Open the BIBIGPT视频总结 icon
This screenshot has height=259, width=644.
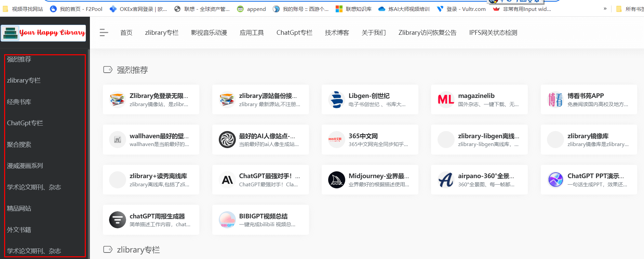[x=227, y=220]
